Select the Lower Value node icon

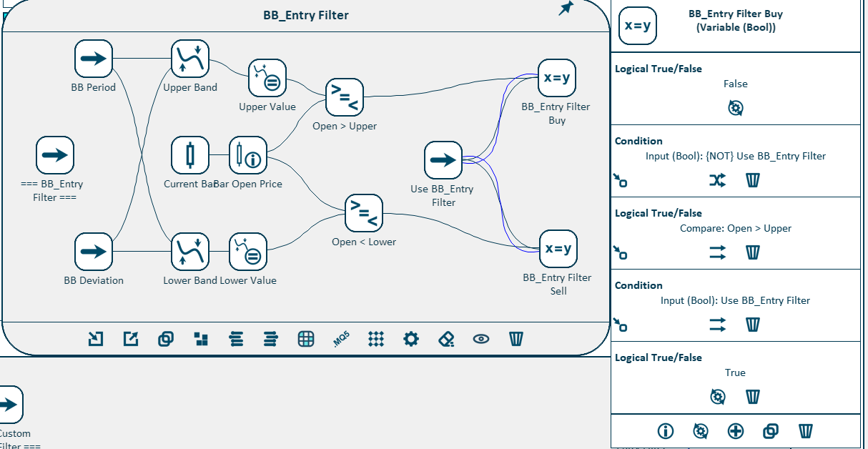point(248,252)
